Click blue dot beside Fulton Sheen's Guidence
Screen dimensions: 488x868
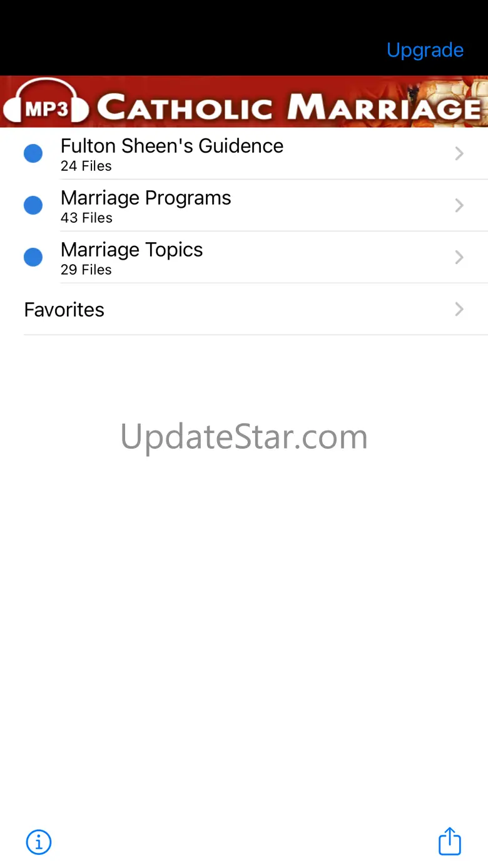[33, 153]
